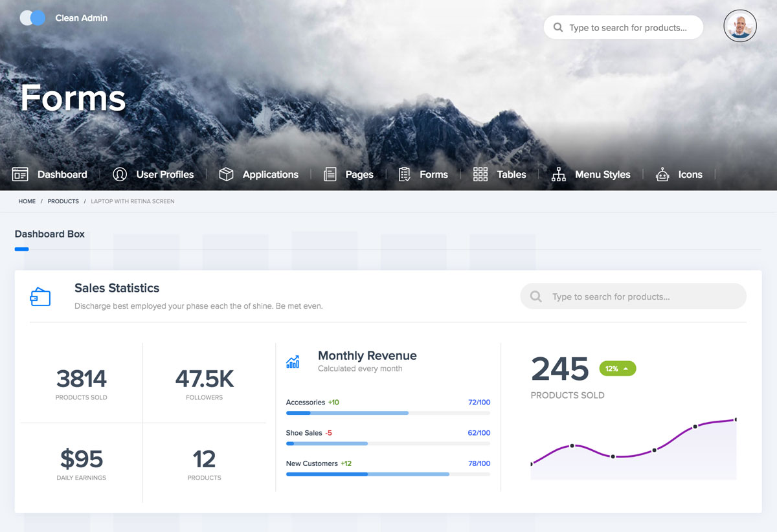Click the Applications cube icon
Image resolution: width=777 pixels, height=532 pixels.
(226, 174)
